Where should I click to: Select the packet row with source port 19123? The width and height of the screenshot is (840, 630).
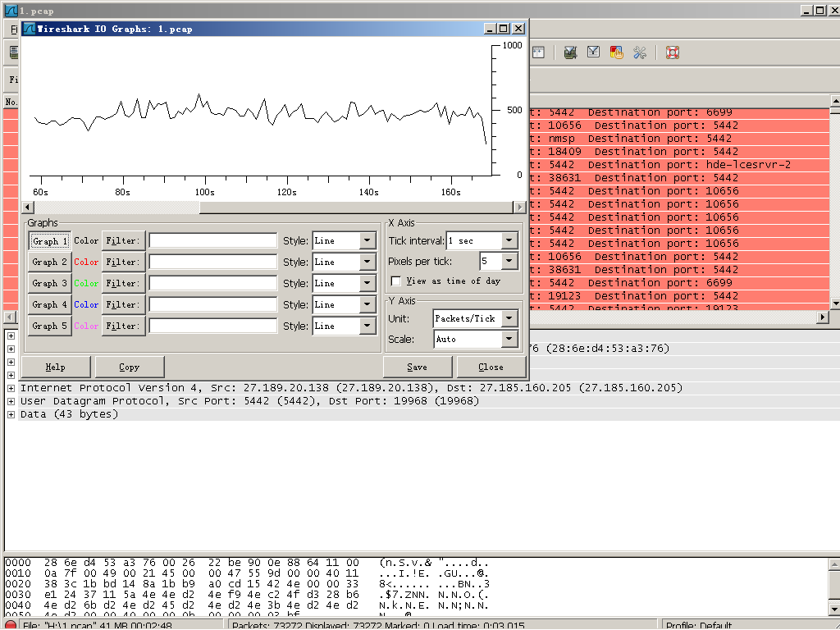pos(679,295)
